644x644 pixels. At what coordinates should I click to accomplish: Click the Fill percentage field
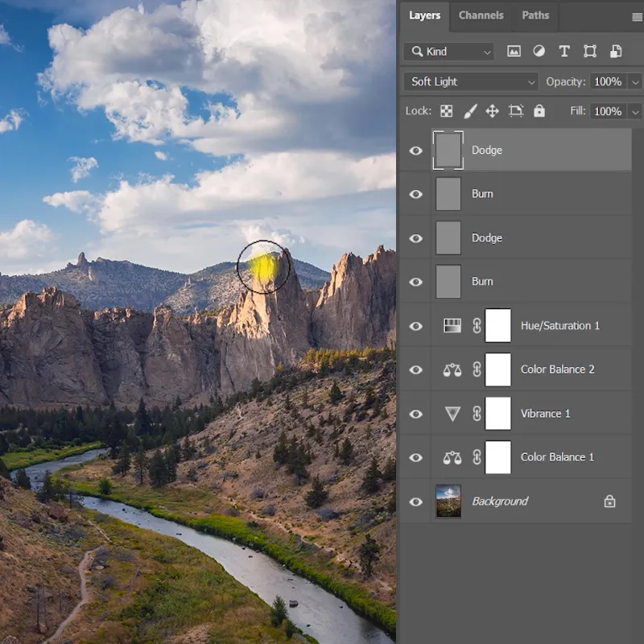coord(607,111)
